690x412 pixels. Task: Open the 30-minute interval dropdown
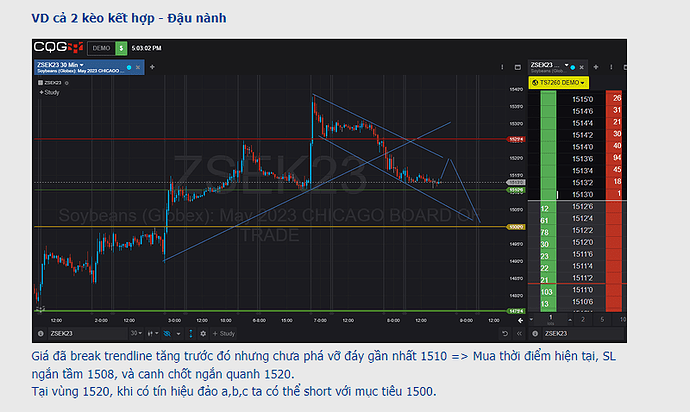coord(136,333)
